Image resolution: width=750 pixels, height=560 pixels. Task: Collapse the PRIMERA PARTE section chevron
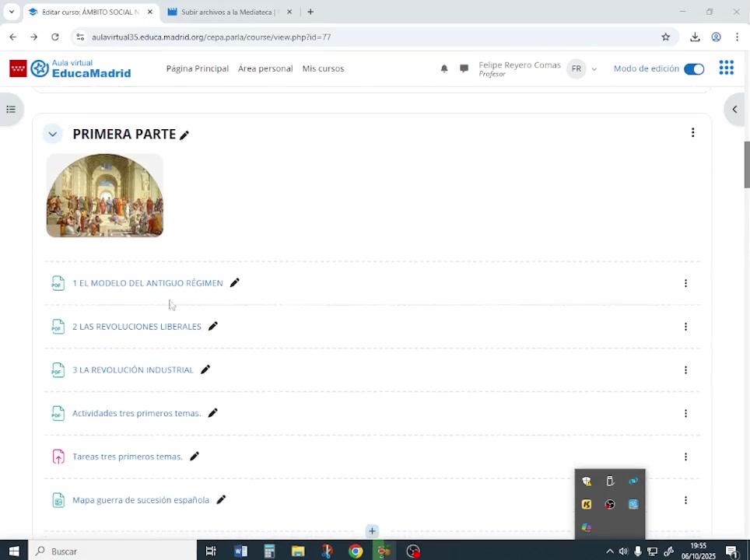[53, 135]
